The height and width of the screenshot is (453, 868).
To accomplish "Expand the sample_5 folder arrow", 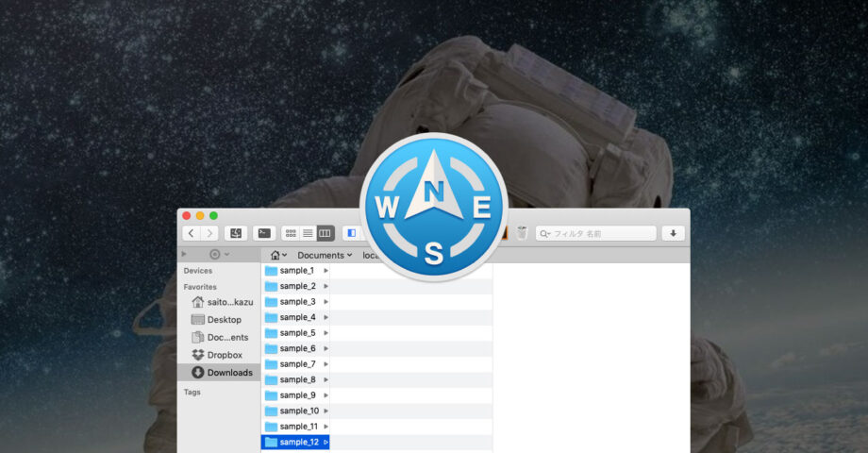I will 325,333.
